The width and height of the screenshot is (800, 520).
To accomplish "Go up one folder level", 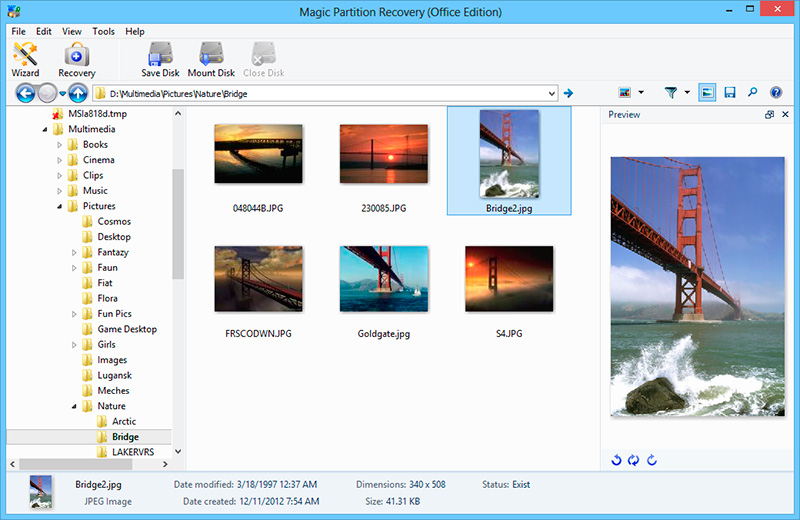I will click(x=78, y=93).
